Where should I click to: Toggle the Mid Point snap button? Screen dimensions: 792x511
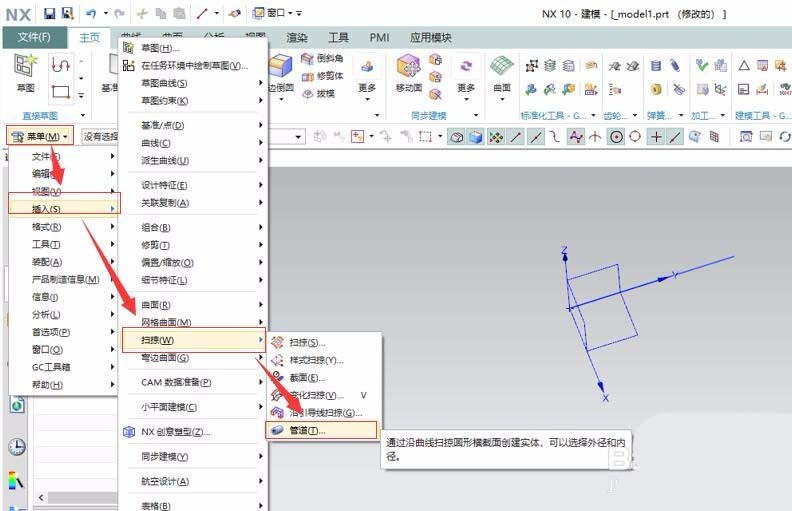click(536, 137)
